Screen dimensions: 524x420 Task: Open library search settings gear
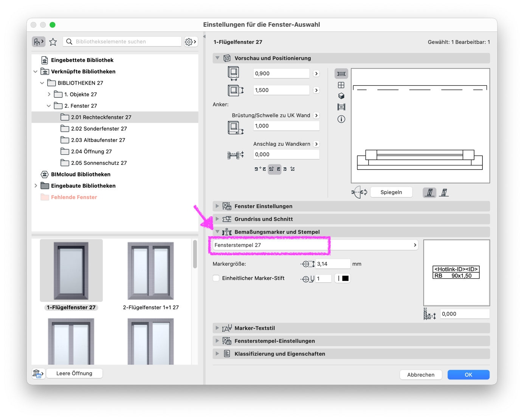pyautogui.click(x=191, y=42)
